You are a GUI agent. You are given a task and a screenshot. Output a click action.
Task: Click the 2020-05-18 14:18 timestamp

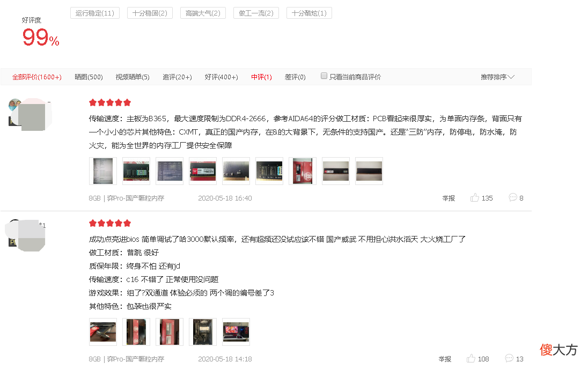[225, 359]
